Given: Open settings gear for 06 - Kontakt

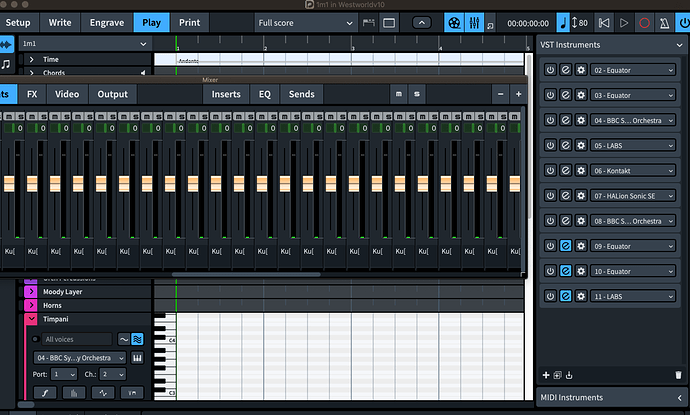Looking at the screenshot, I should coord(581,170).
